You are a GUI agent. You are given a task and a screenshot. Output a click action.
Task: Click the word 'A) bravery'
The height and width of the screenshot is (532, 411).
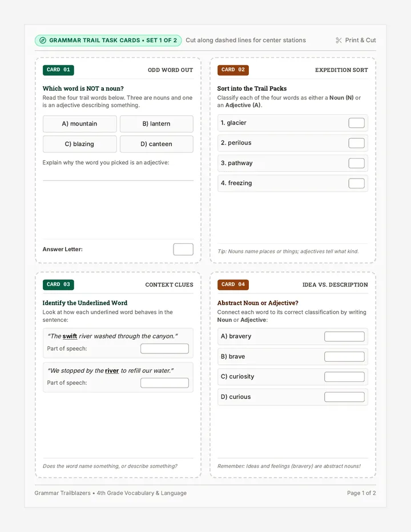coord(236,336)
